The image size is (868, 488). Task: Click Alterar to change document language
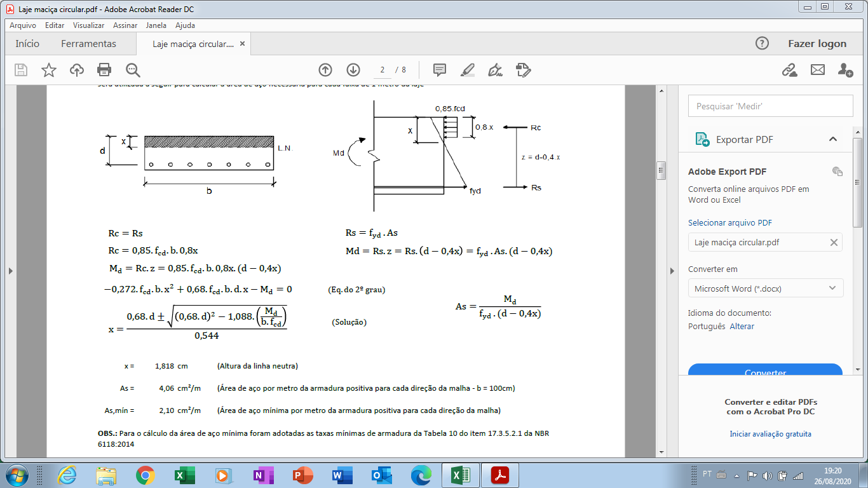742,326
